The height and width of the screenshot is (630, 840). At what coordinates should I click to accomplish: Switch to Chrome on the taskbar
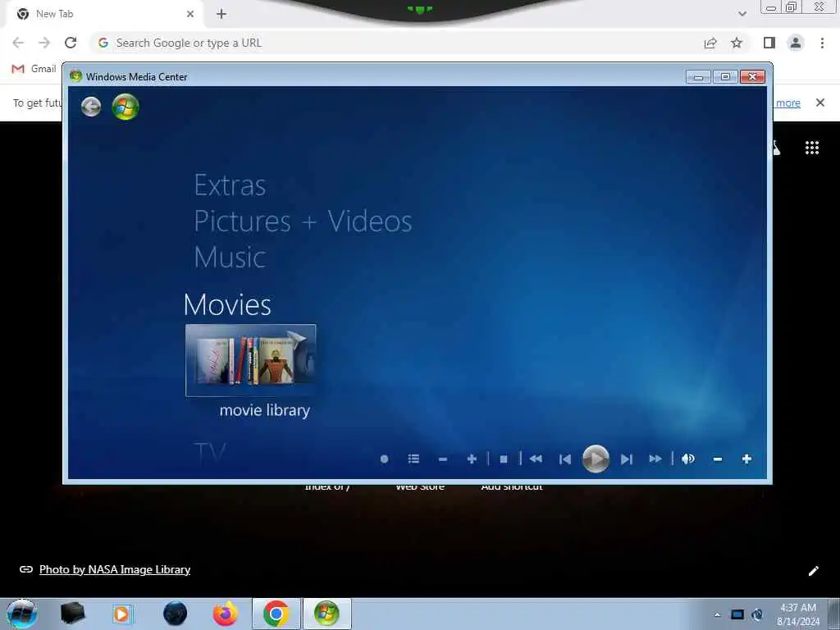point(276,614)
